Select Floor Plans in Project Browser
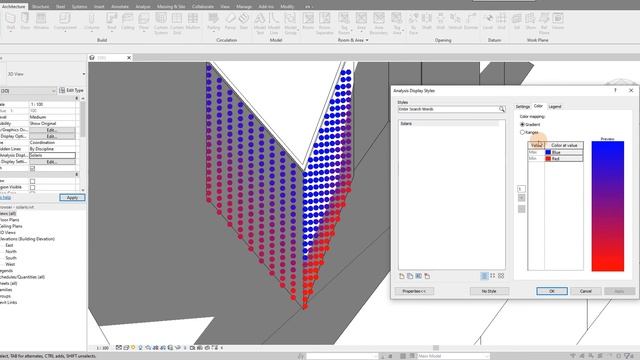Image resolution: width=640 pixels, height=360 pixels. coord(9,220)
